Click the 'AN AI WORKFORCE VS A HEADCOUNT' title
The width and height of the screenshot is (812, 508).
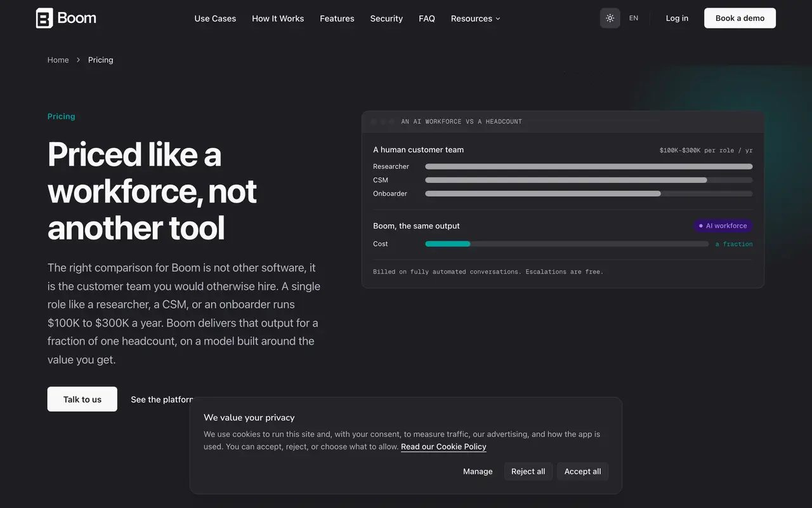click(x=462, y=121)
